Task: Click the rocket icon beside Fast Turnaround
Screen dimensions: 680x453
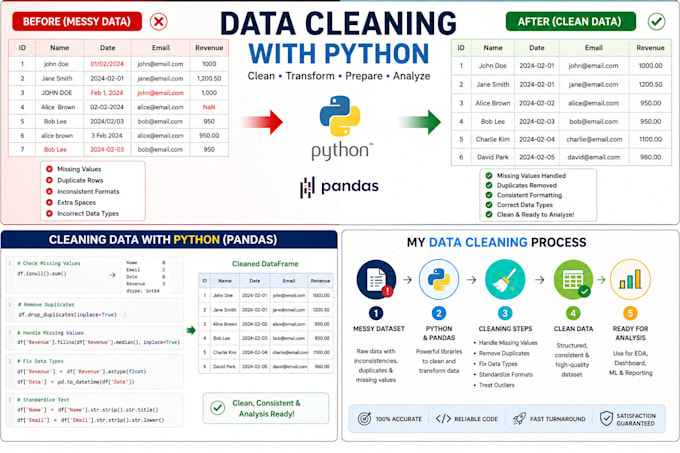Action: [519, 418]
